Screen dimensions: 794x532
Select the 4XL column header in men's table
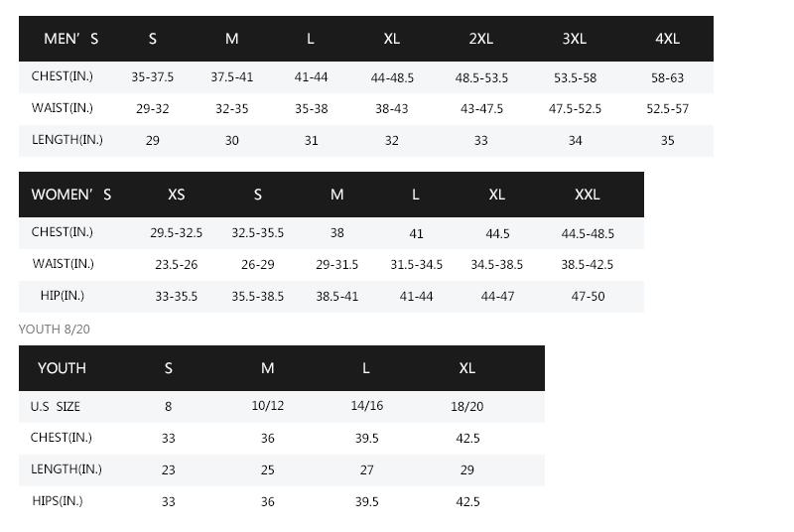click(x=667, y=39)
